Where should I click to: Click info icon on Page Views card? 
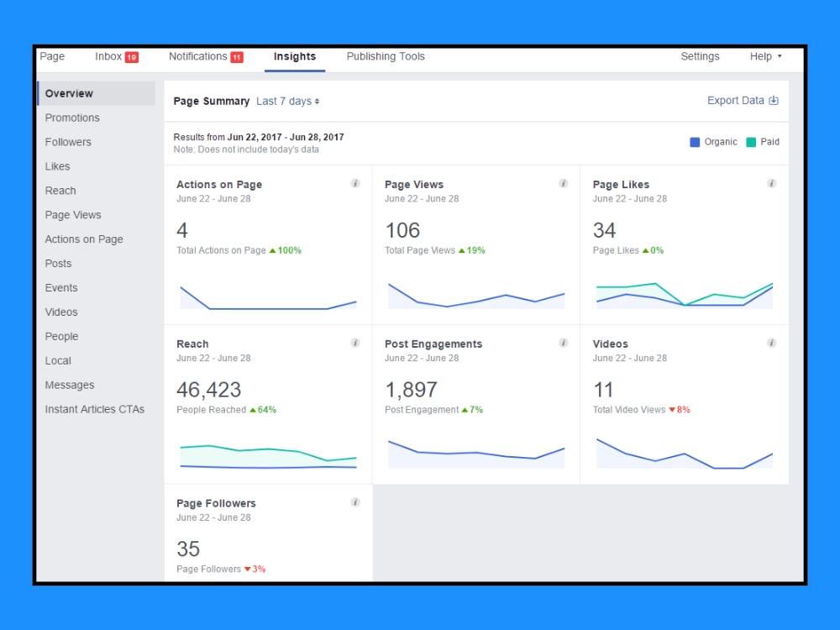(x=563, y=184)
